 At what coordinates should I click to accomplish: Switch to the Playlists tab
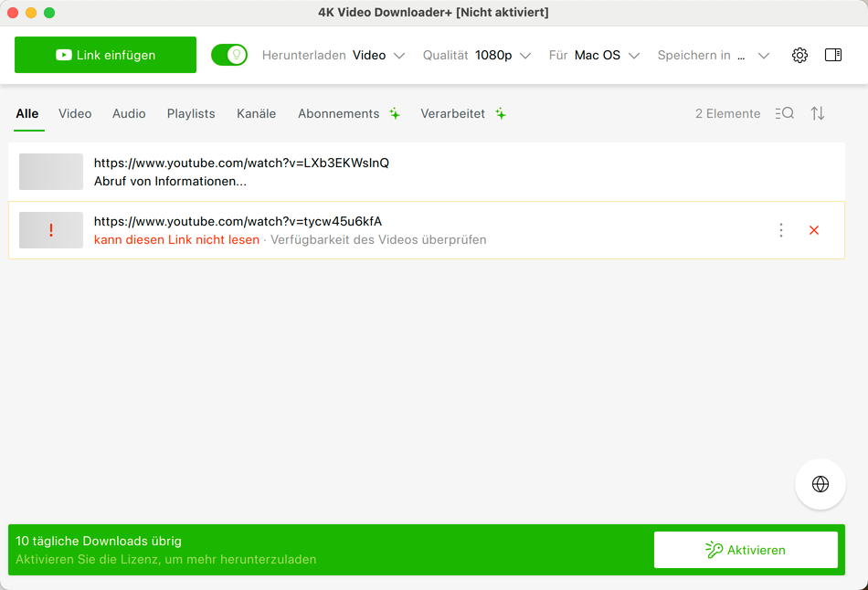(x=191, y=114)
